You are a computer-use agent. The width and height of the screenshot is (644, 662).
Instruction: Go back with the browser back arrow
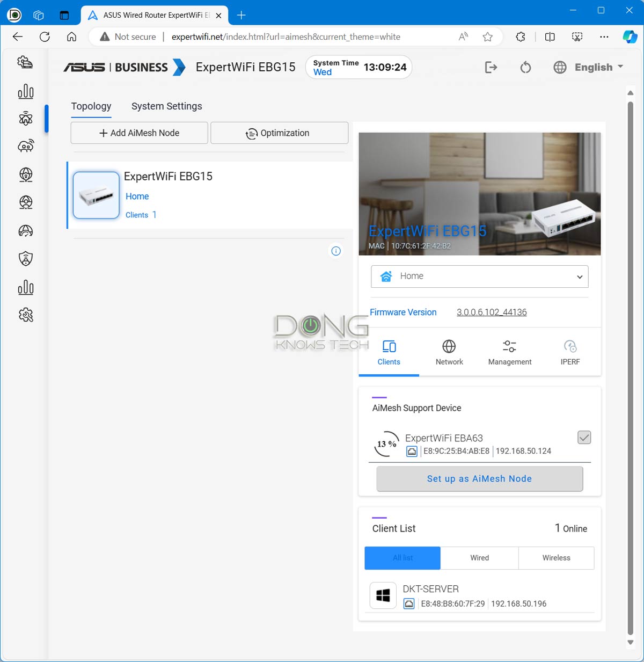coord(18,37)
